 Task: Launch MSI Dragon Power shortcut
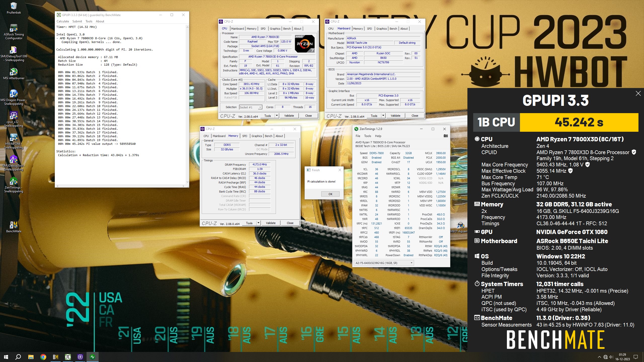click(14, 98)
